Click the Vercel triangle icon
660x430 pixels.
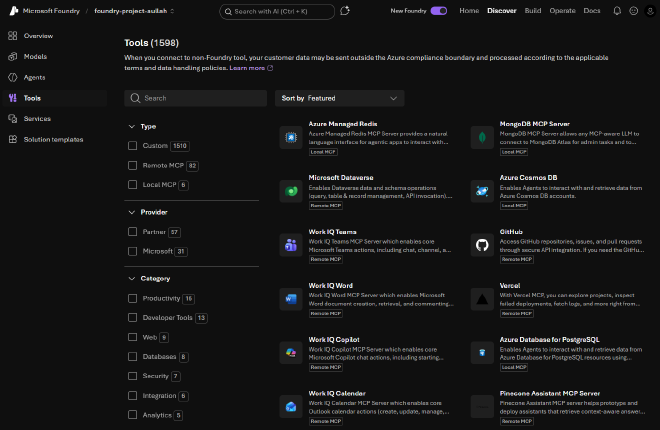[482, 299]
